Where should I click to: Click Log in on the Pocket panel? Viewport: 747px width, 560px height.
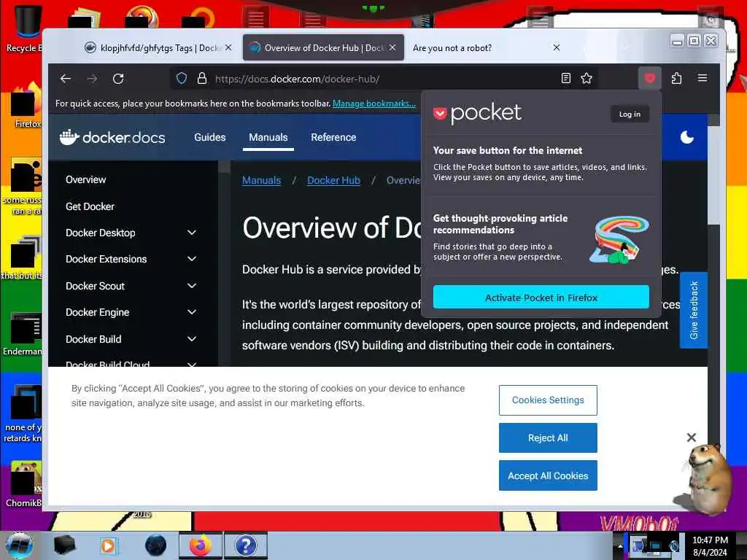click(x=630, y=114)
